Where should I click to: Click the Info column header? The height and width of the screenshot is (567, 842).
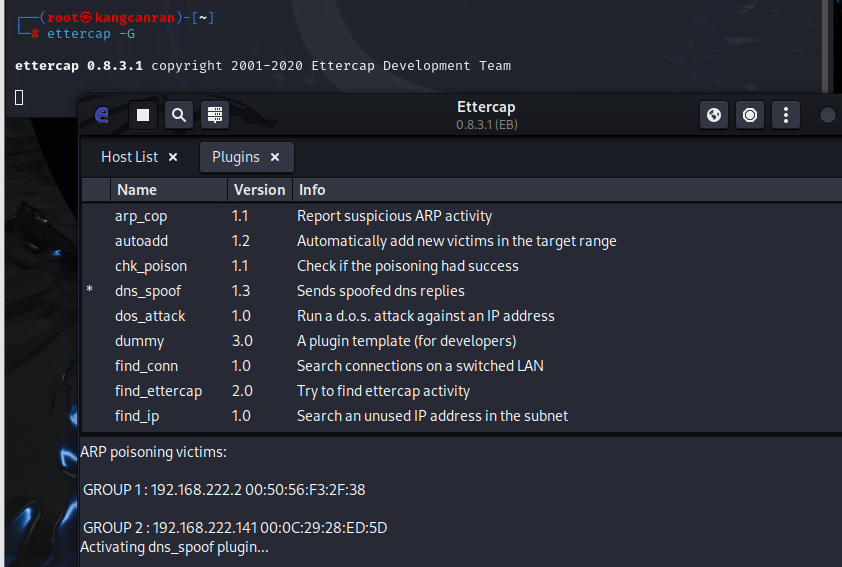567,190
